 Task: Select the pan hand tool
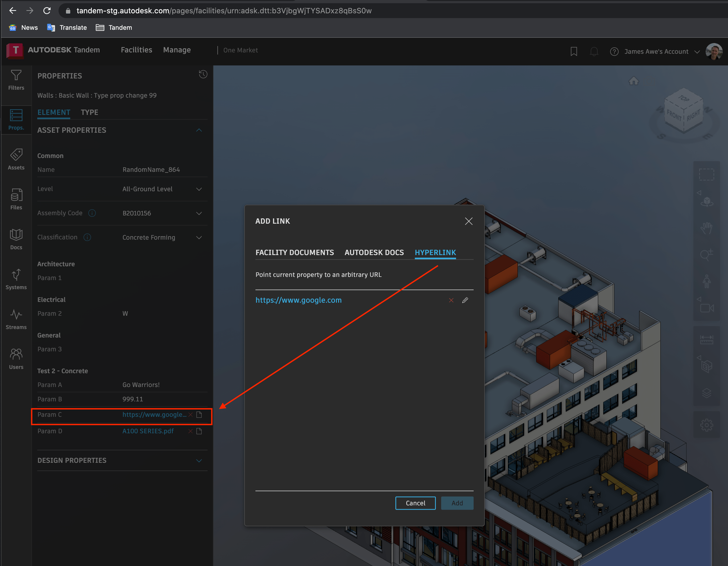click(x=706, y=228)
